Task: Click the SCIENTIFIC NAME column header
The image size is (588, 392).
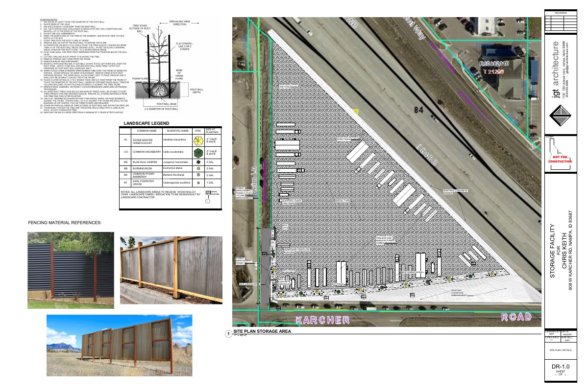Action: pos(177,131)
